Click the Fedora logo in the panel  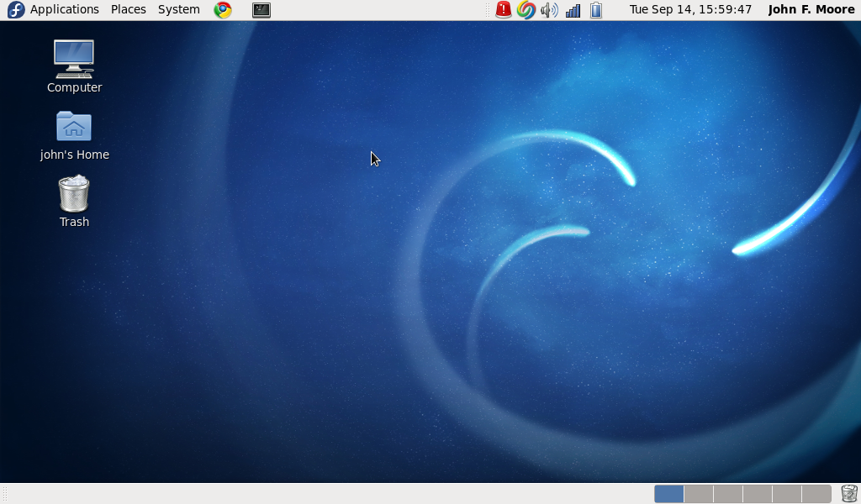[15, 10]
